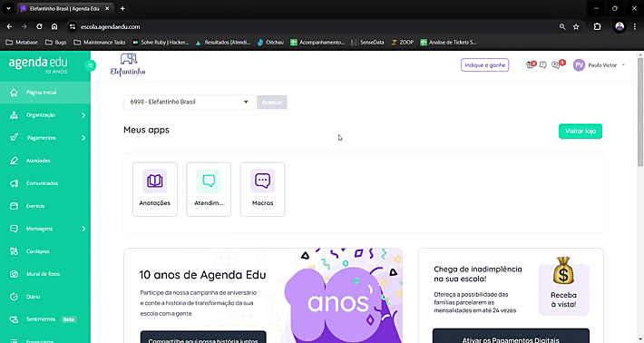Image resolution: width=644 pixels, height=343 pixels.
Task: Click the help book icon in header
Action: 543,65
